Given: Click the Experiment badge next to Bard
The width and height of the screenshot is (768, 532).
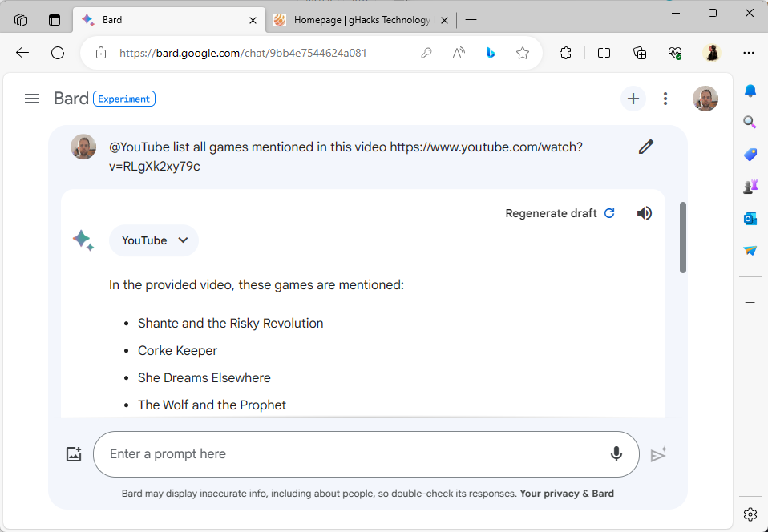Looking at the screenshot, I should coord(124,99).
